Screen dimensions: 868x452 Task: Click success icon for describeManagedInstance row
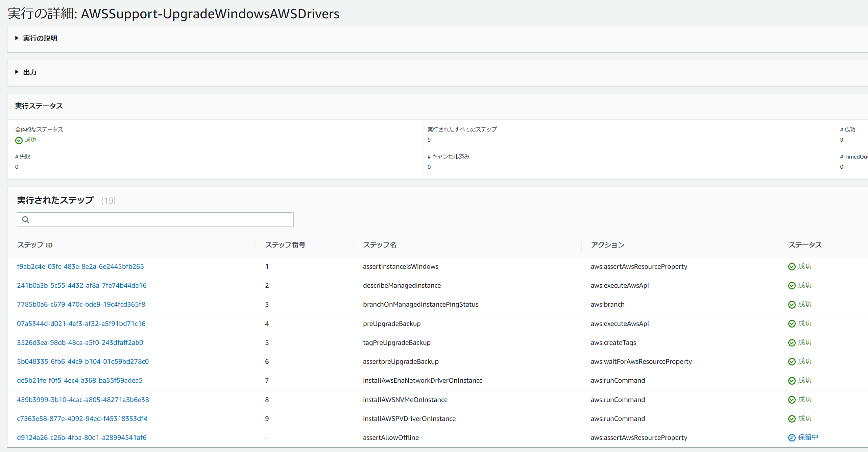pyautogui.click(x=792, y=286)
